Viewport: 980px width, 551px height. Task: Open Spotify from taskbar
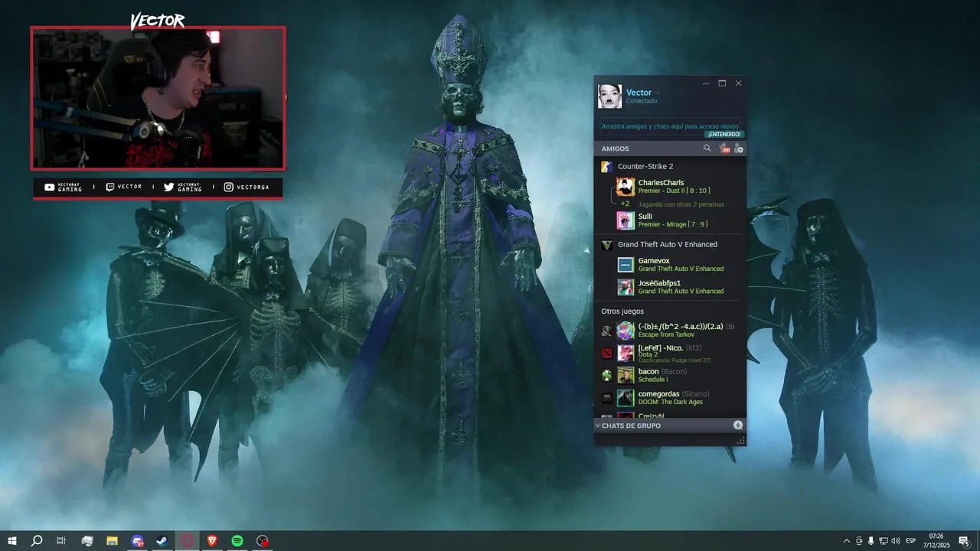click(237, 541)
